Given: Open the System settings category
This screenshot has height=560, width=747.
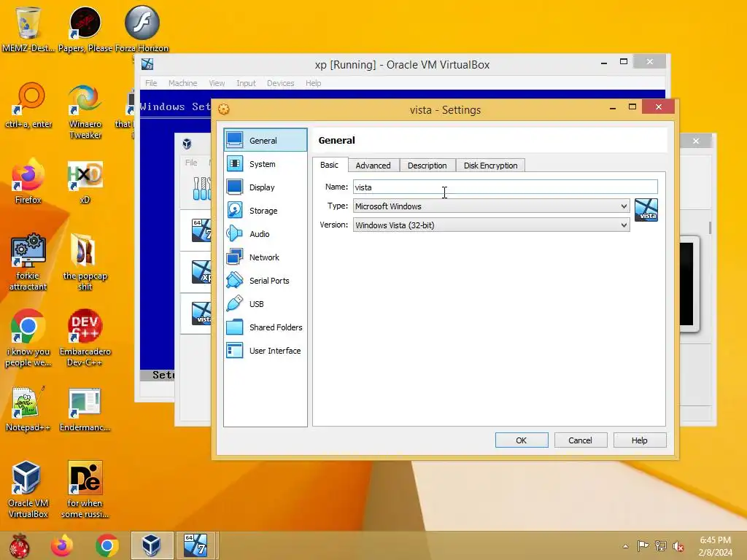Looking at the screenshot, I should [x=266, y=164].
